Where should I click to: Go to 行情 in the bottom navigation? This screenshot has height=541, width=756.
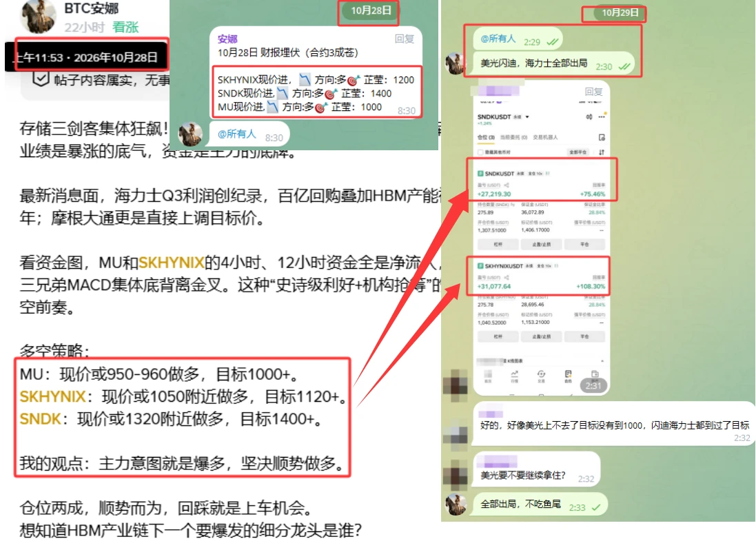[x=514, y=376]
